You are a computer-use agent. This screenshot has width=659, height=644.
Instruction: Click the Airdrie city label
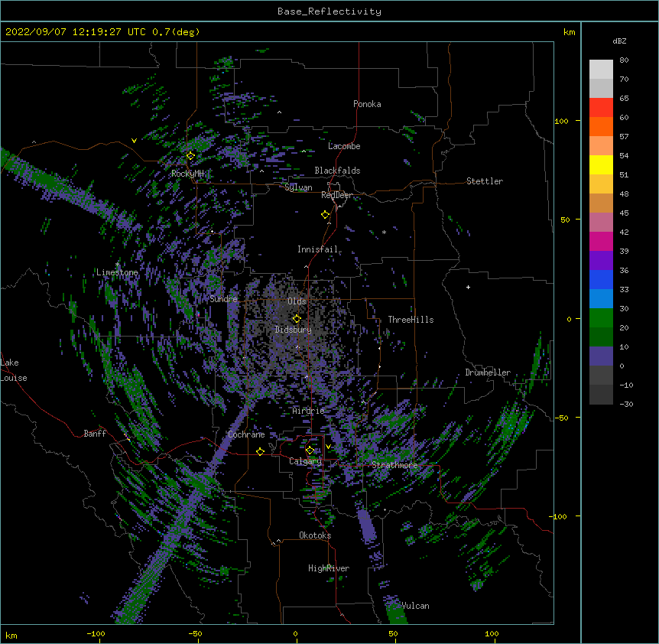pyautogui.click(x=309, y=411)
